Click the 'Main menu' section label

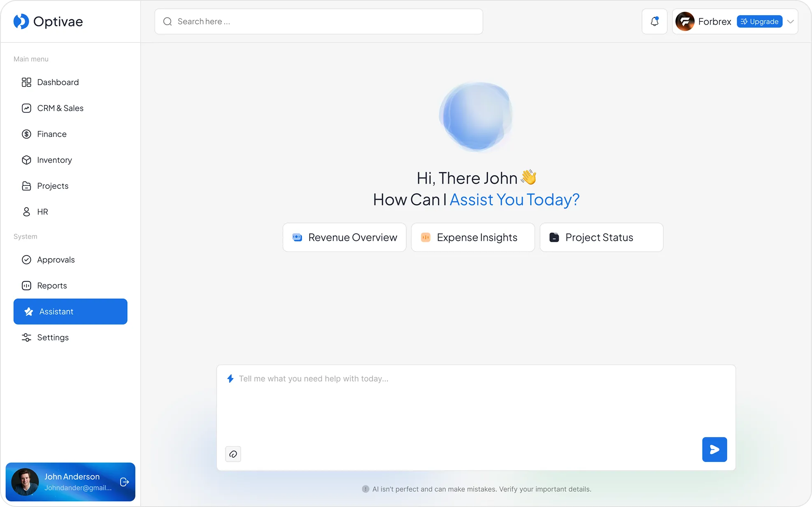(x=31, y=59)
